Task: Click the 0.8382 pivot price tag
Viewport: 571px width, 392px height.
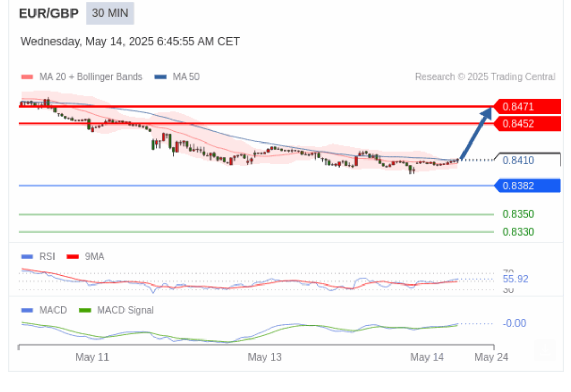Action: pyautogui.click(x=527, y=185)
